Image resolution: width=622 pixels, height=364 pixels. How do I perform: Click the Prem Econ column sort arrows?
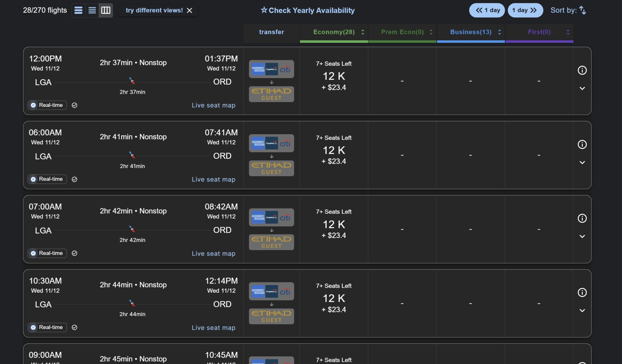click(431, 32)
